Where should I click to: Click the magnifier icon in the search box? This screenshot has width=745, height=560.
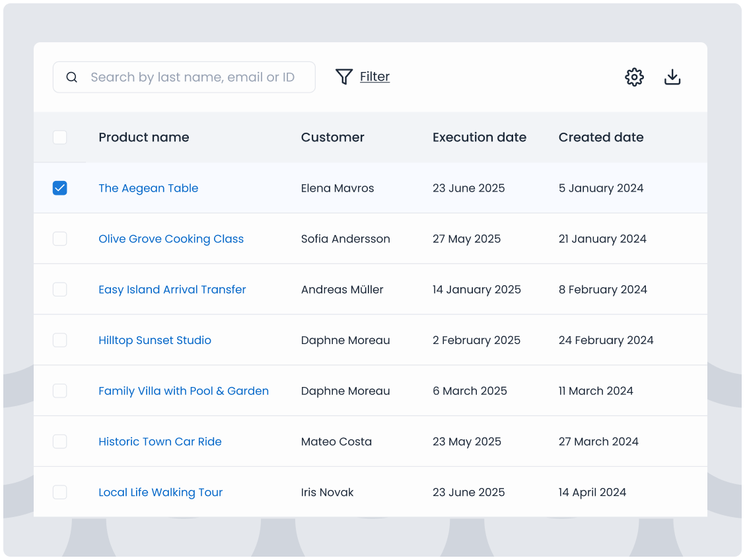coord(72,77)
